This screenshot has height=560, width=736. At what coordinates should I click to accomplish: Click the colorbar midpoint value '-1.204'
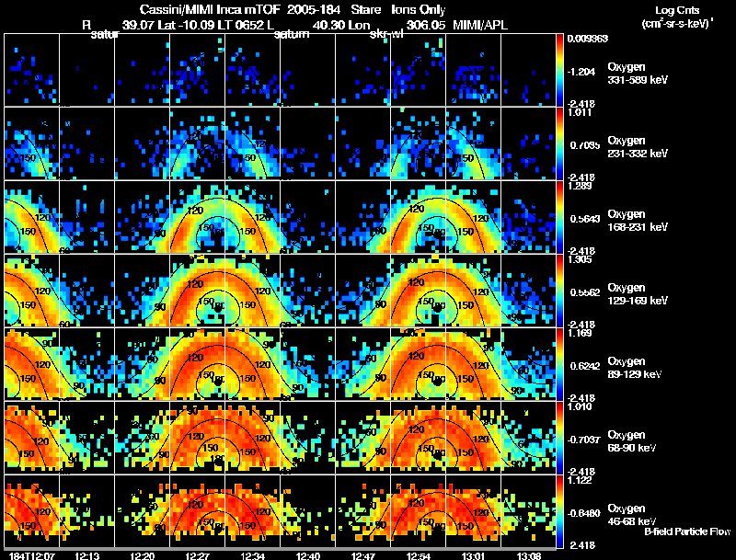coord(581,72)
